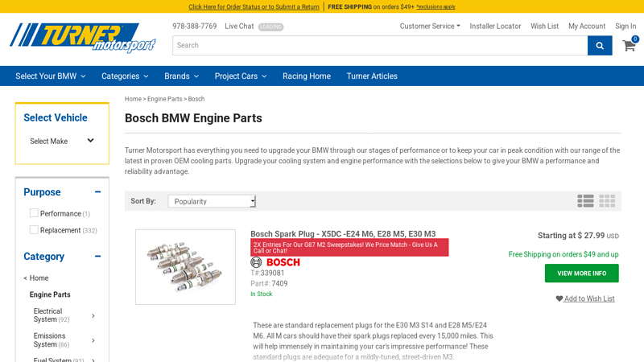
Task: Start Live Chat
Action: (239, 27)
